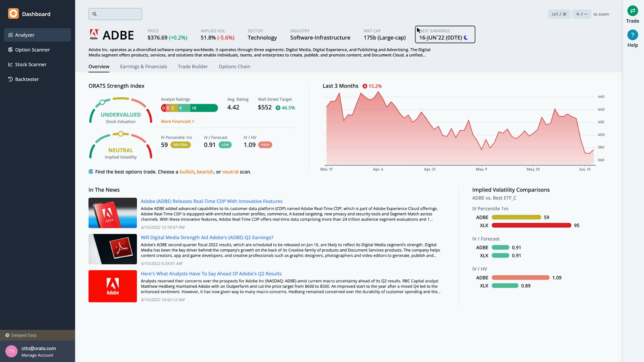Screen dimensions: 644x362
Task: Click the Backtester history icon
Action: point(10,79)
